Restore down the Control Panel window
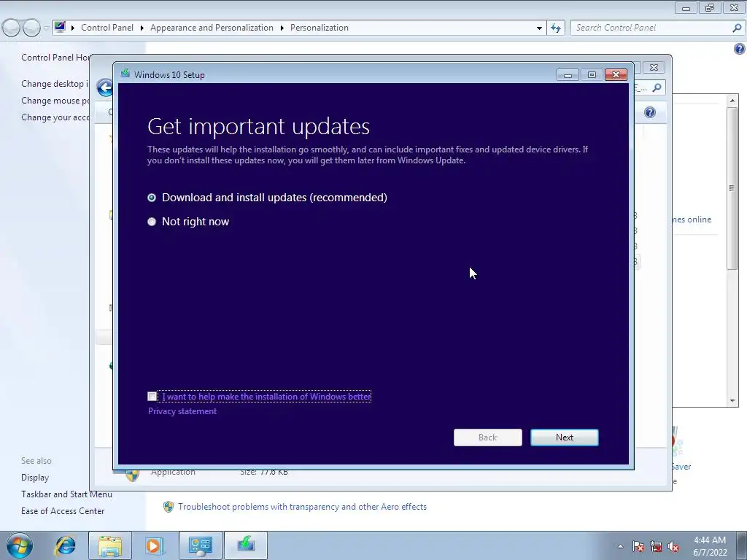Screen dimensions: 747x560 point(709,7)
